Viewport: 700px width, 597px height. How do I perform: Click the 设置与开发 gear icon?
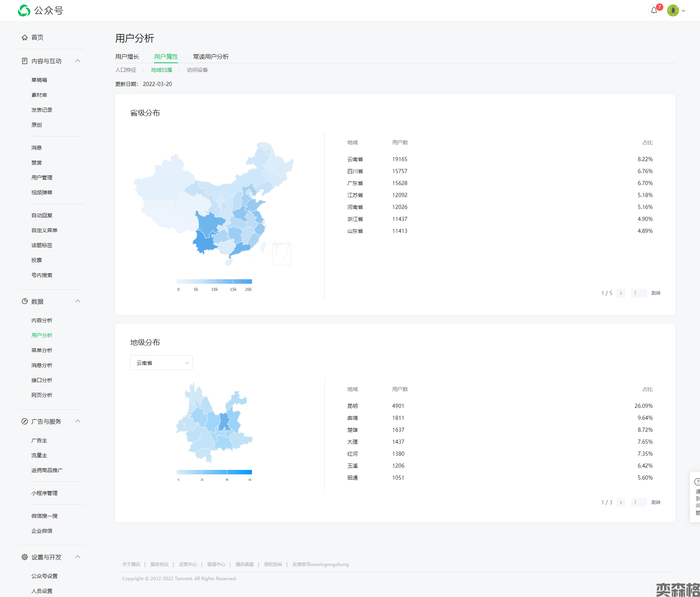tap(25, 557)
